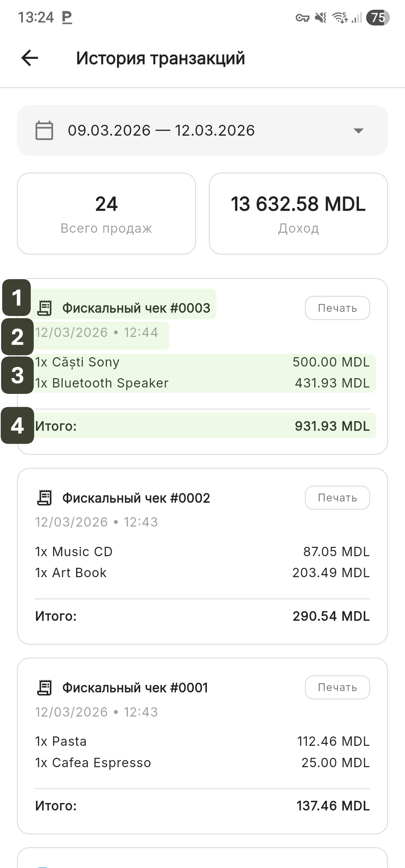Image resolution: width=405 pixels, height=868 pixels.
Task: Select the Căști Sony item line
Action: click(x=202, y=362)
